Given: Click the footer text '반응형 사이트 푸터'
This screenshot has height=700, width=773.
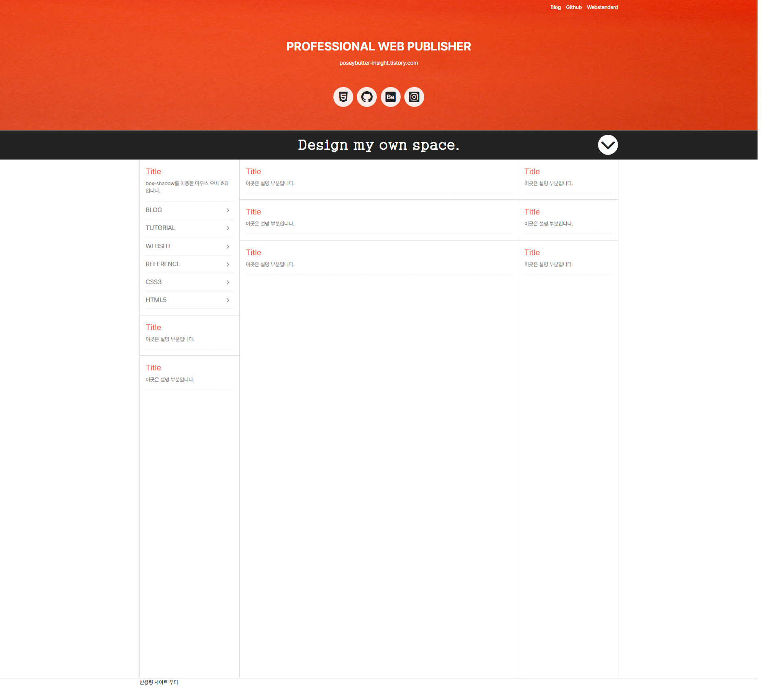Looking at the screenshot, I should (x=159, y=682).
